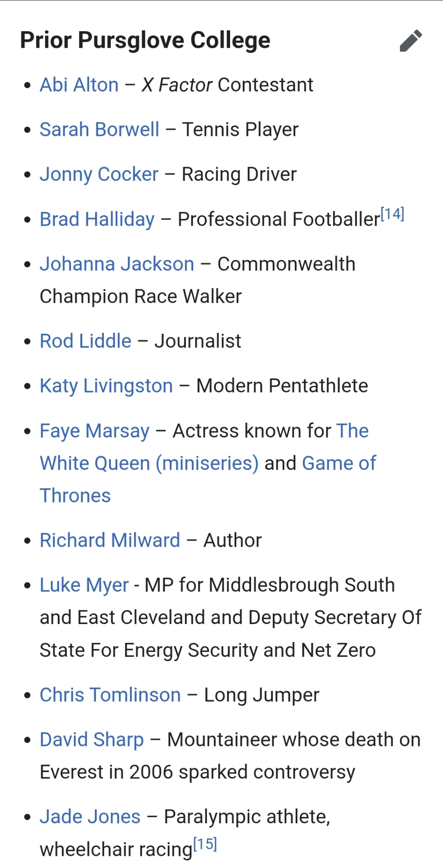
Task: Open footnote reference 14
Action: [x=392, y=214]
